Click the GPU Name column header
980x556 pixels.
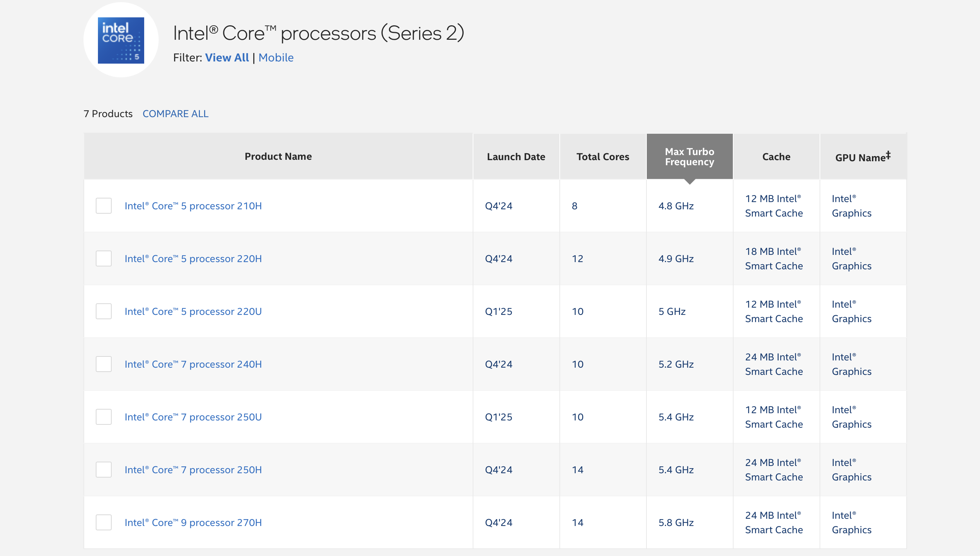pyautogui.click(x=863, y=156)
